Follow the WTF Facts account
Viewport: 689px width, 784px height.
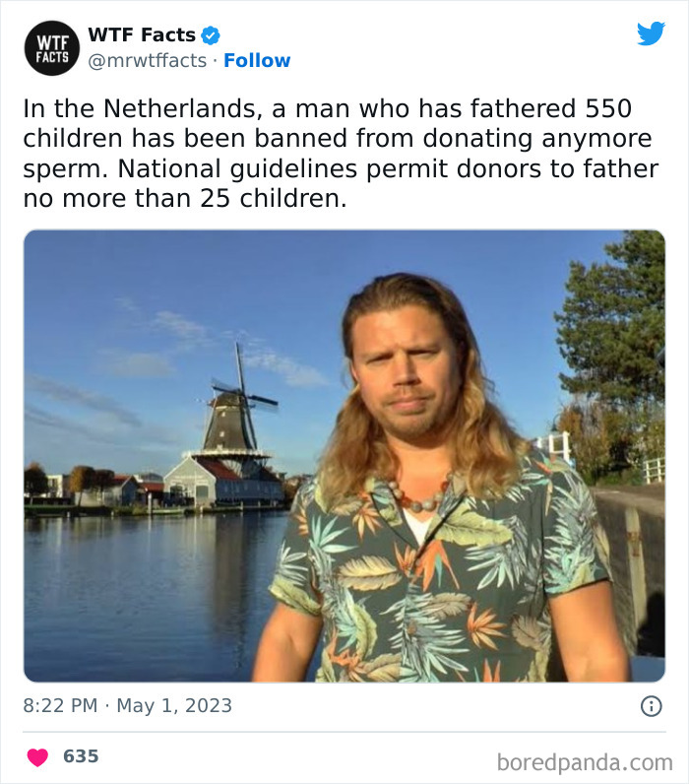(x=257, y=60)
